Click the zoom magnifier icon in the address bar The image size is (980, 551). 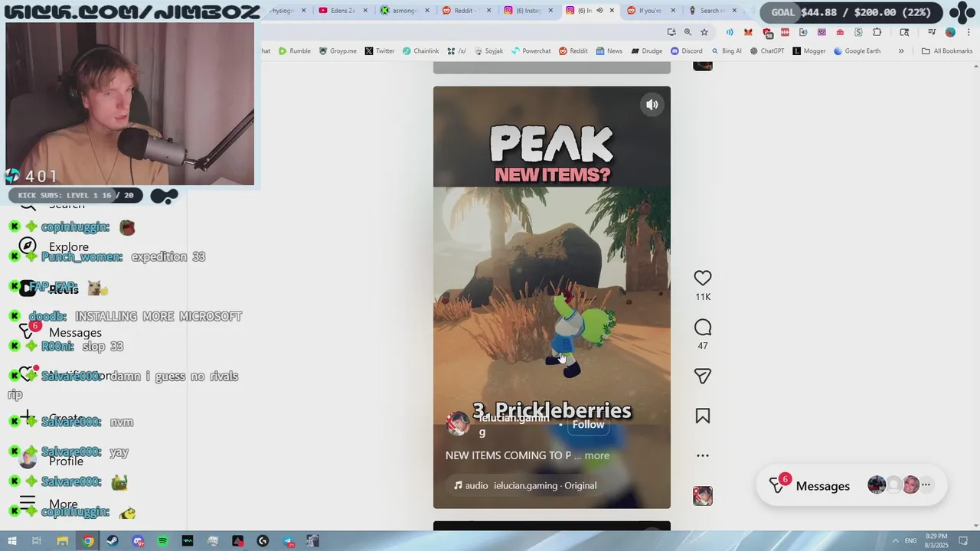688,32
